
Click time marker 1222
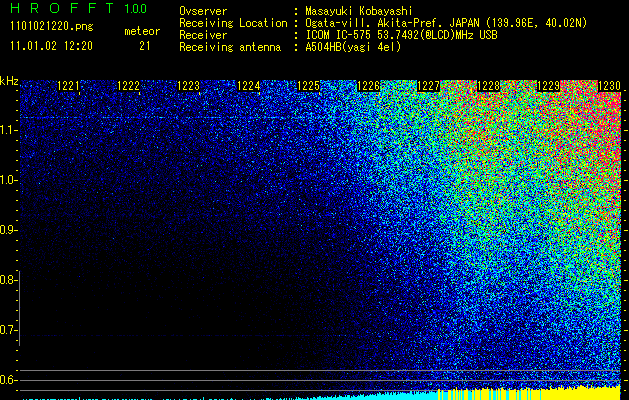(128, 86)
